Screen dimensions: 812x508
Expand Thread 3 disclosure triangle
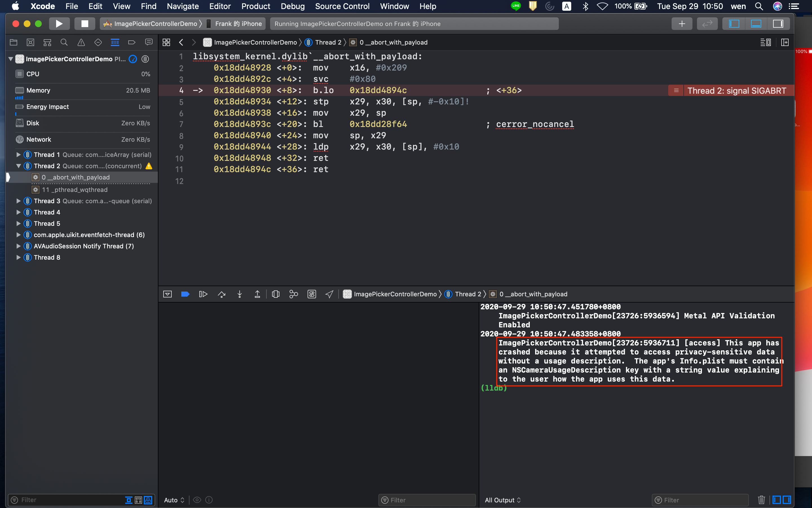[18, 201]
